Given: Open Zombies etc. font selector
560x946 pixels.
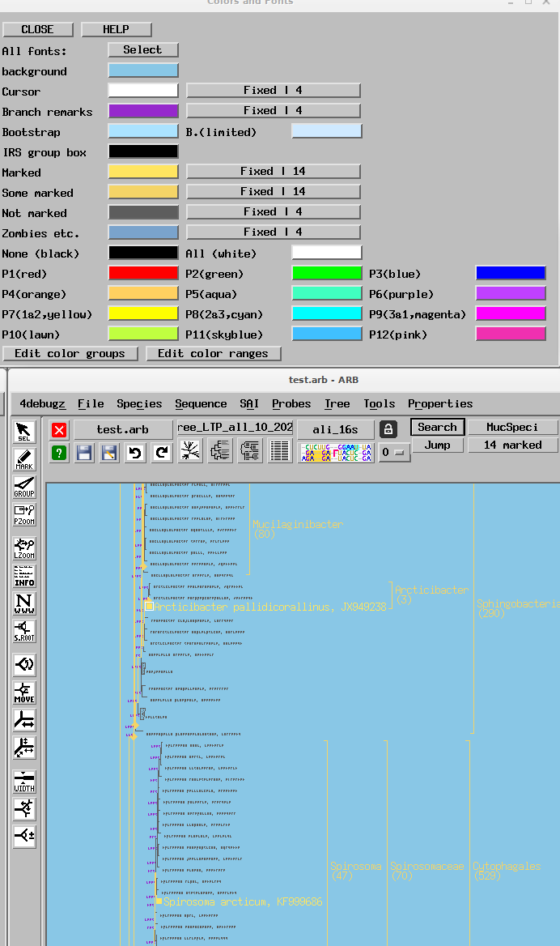Looking at the screenshot, I should point(273,232).
